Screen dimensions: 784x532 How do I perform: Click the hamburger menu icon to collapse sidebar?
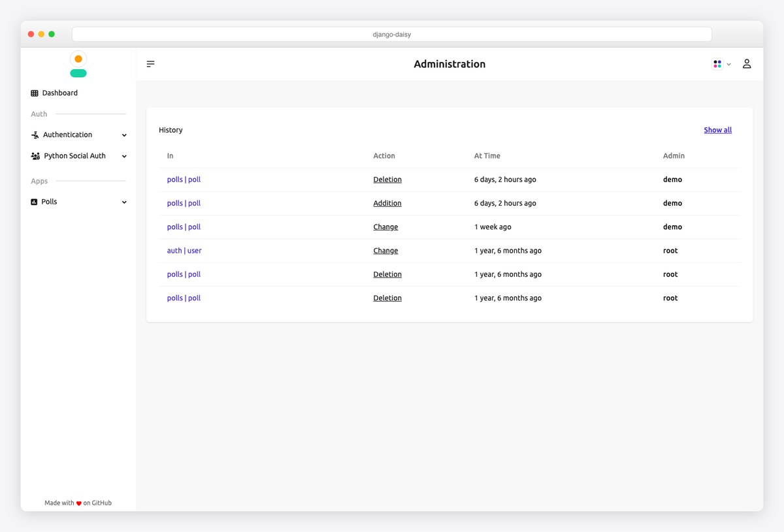pyautogui.click(x=150, y=64)
